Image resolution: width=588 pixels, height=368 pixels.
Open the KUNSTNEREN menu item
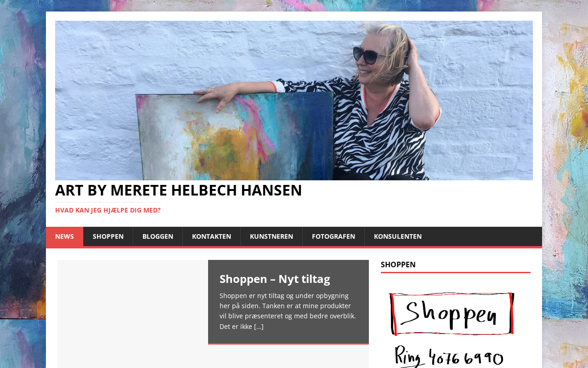271,236
